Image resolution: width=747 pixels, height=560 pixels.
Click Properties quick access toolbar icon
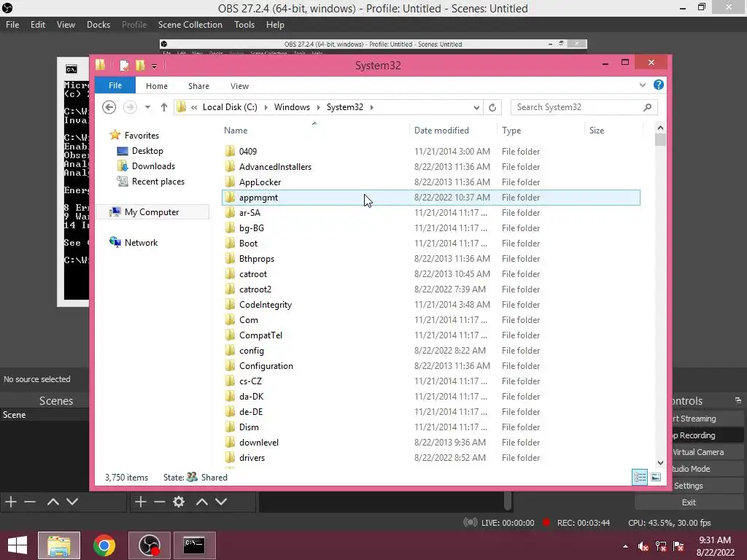[x=124, y=65]
